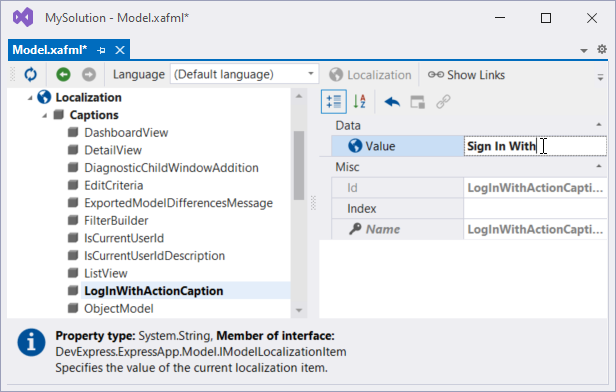Toggle categorized property view
This screenshot has height=392, width=616.
[x=334, y=102]
